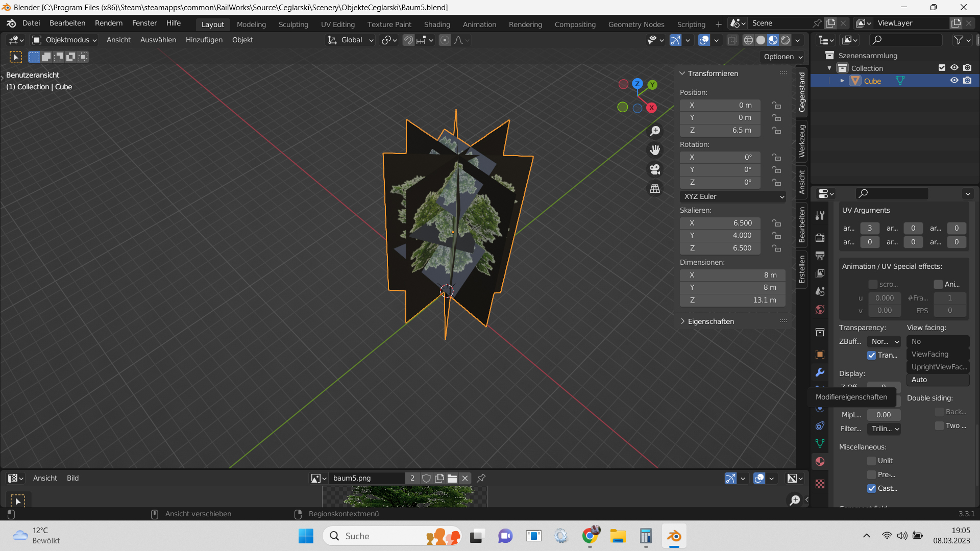Uncheck the Collection exclude checkbox

(x=942, y=68)
